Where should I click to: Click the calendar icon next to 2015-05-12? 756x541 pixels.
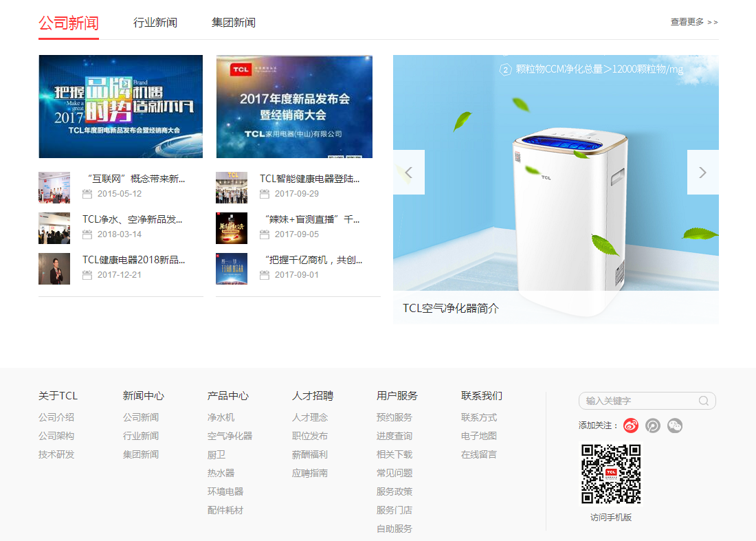pos(88,194)
